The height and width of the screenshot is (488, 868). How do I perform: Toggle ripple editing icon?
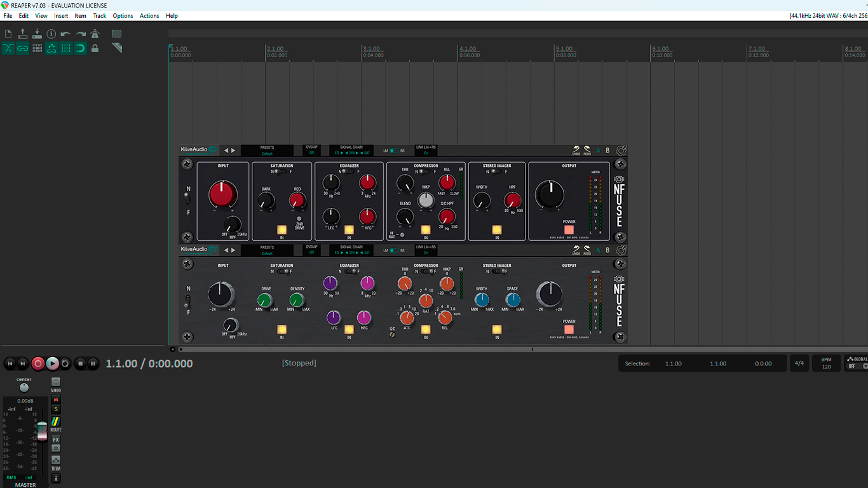point(37,48)
